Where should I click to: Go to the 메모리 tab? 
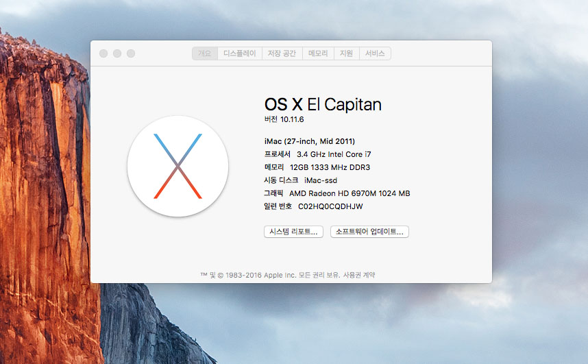coord(318,53)
